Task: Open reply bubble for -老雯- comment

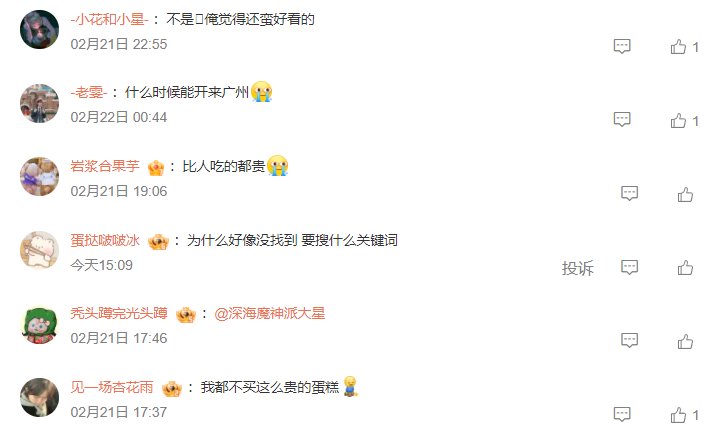Action: tap(622, 120)
